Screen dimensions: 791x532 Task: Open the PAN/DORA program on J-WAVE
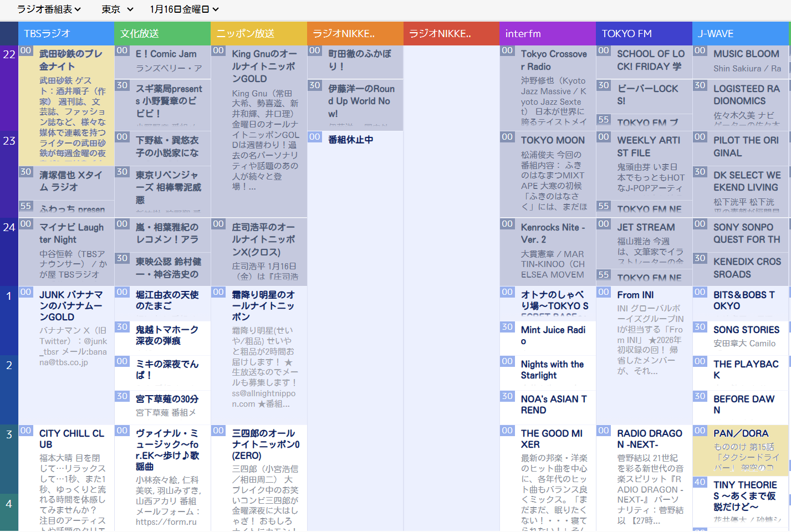(741, 433)
